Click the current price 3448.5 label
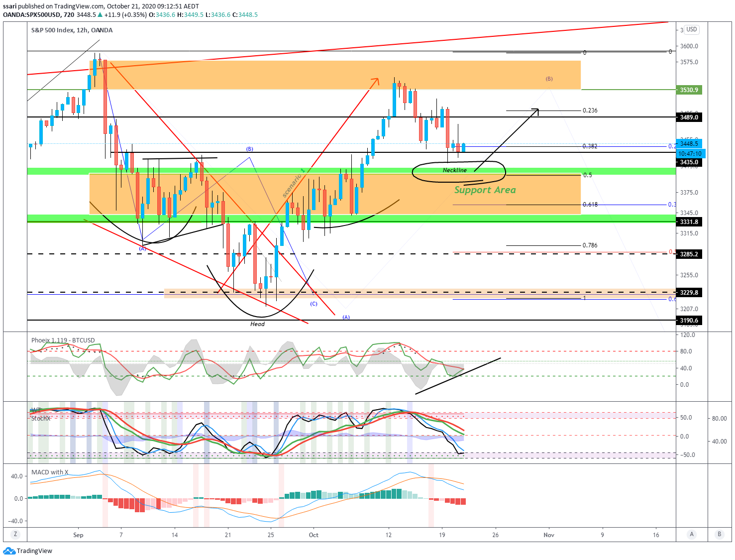This screenshot has height=560, width=735. point(689,144)
